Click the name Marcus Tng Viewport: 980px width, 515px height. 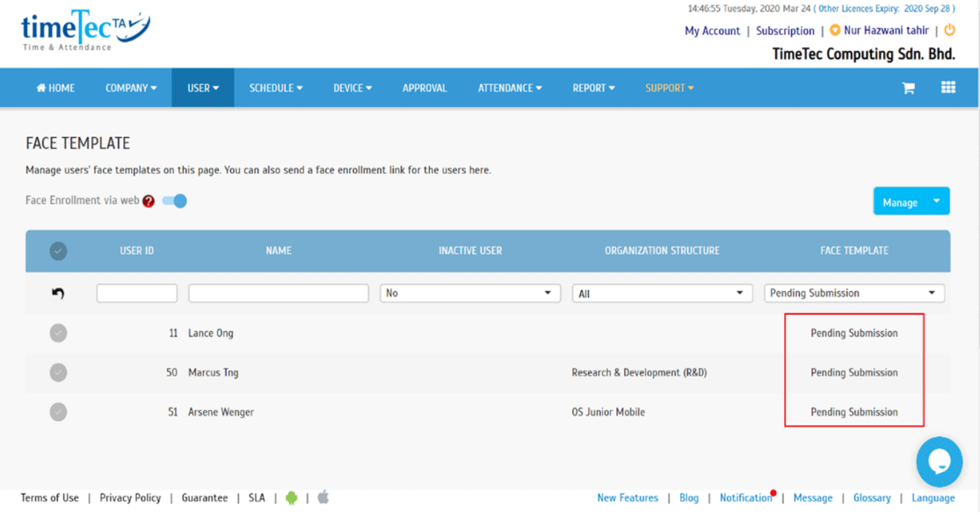point(213,373)
